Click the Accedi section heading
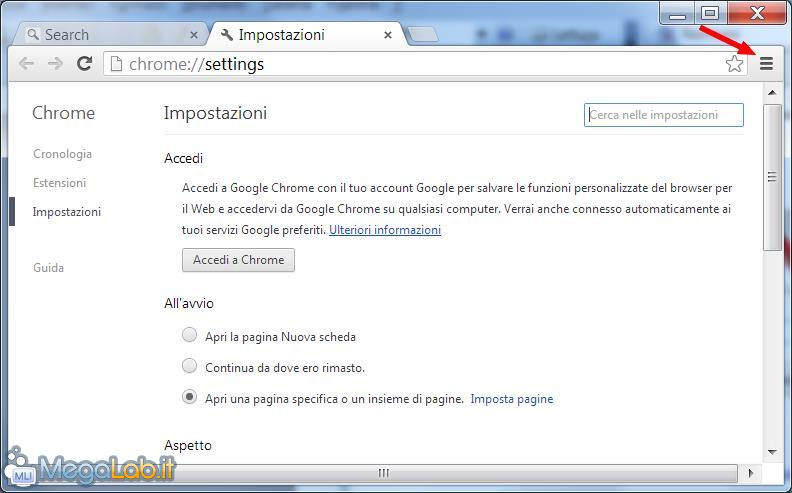Image resolution: width=792 pixels, height=493 pixels. tap(183, 159)
